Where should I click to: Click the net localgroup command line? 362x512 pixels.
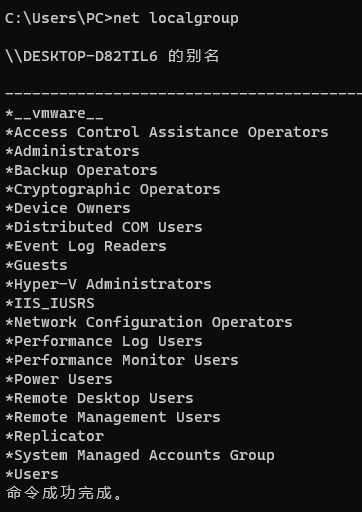(x=122, y=18)
